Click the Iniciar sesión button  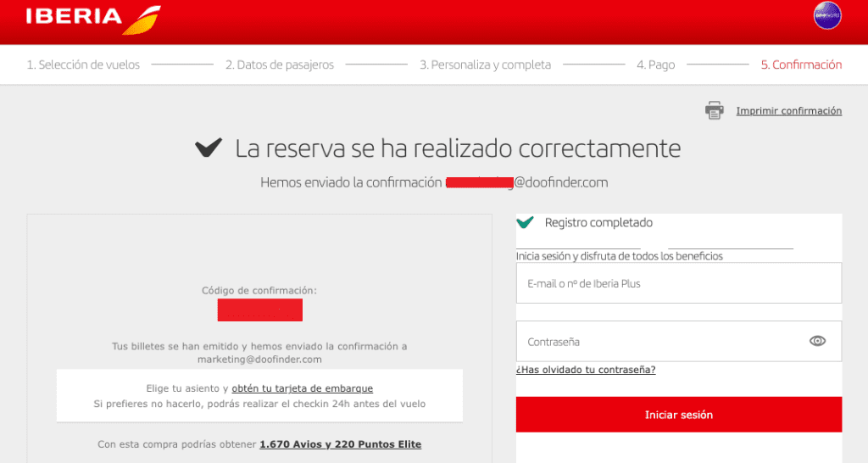(679, 415)
